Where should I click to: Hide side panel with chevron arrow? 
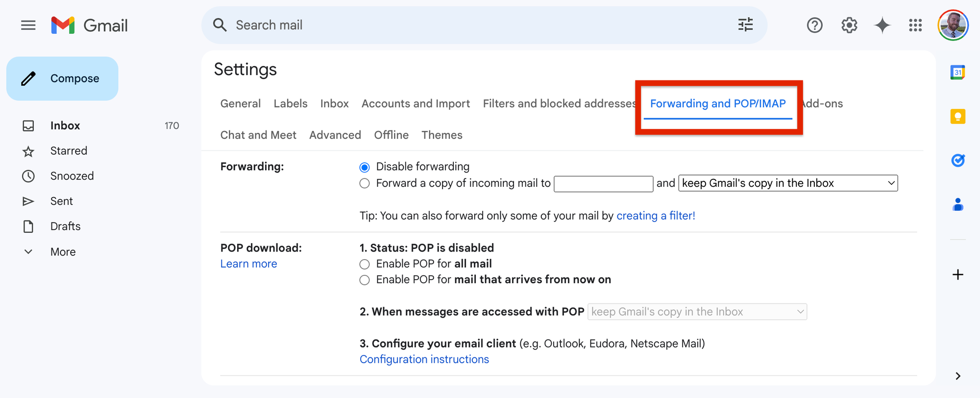pyautogui.click(x=957, y=376)
